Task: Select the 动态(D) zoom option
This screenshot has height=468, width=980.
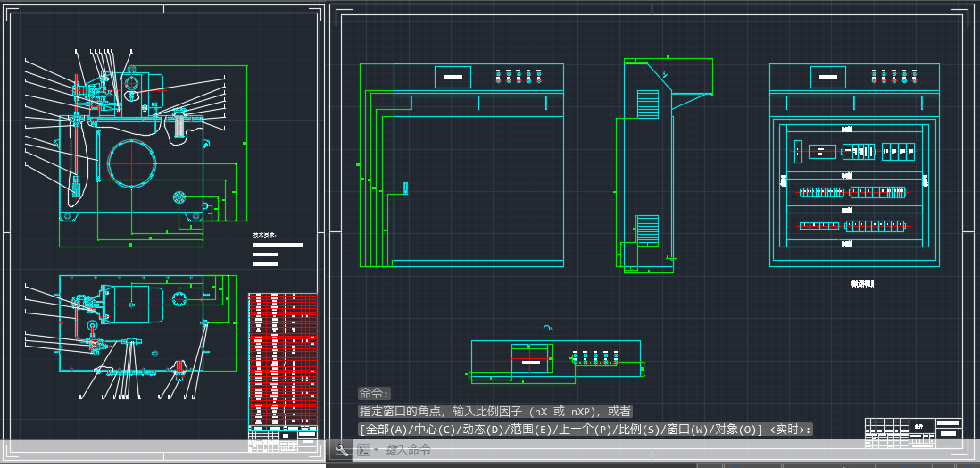Action: pos(485,430)
